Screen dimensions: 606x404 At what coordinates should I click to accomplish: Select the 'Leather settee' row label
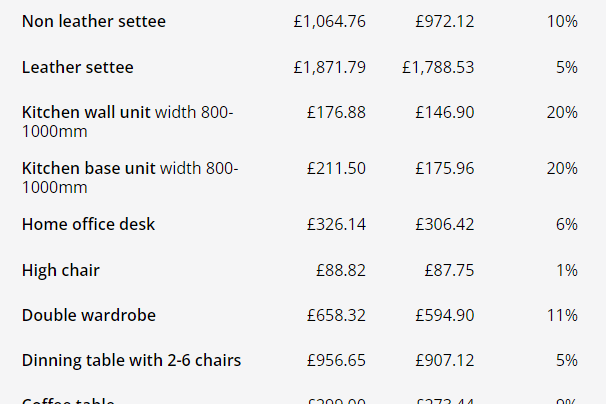click(77, 67)
